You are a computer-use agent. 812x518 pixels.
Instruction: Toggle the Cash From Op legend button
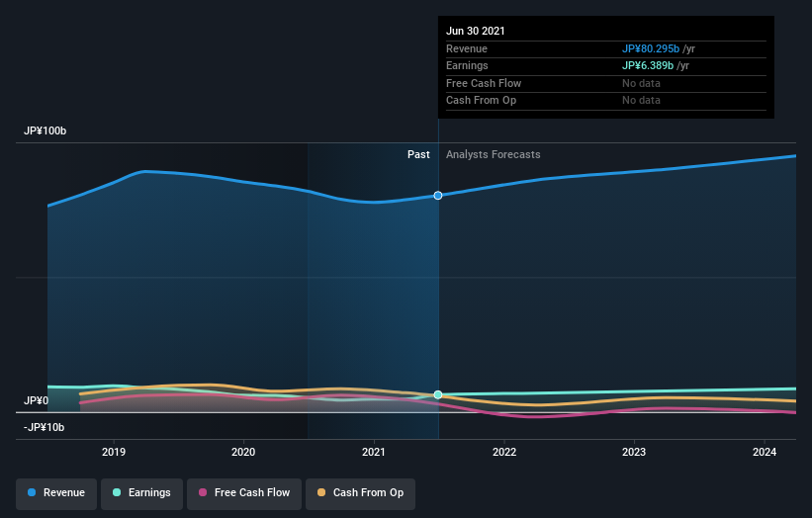[x=360, y=493]
